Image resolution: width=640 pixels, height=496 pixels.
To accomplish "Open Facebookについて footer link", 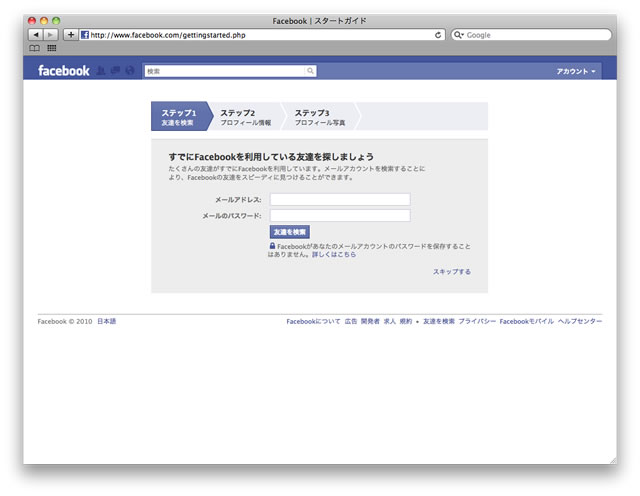I will click(x=313, y=321).
